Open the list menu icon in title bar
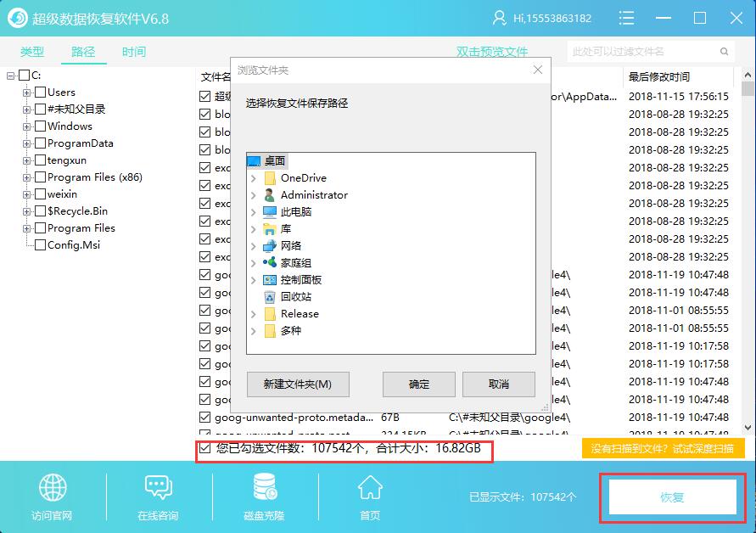Viewport: 756px width, 533px height. coord(626,19)
